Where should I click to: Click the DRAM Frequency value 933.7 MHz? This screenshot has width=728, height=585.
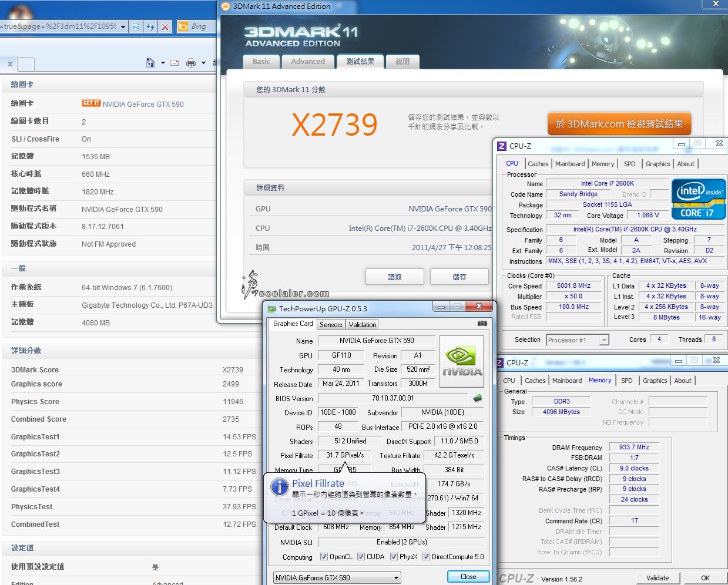click(634, 448)
